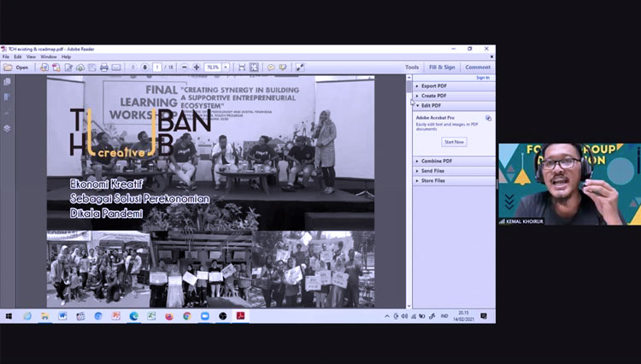
Task: Collapse the Edit PDF section
Action: (x=454, y=106)
